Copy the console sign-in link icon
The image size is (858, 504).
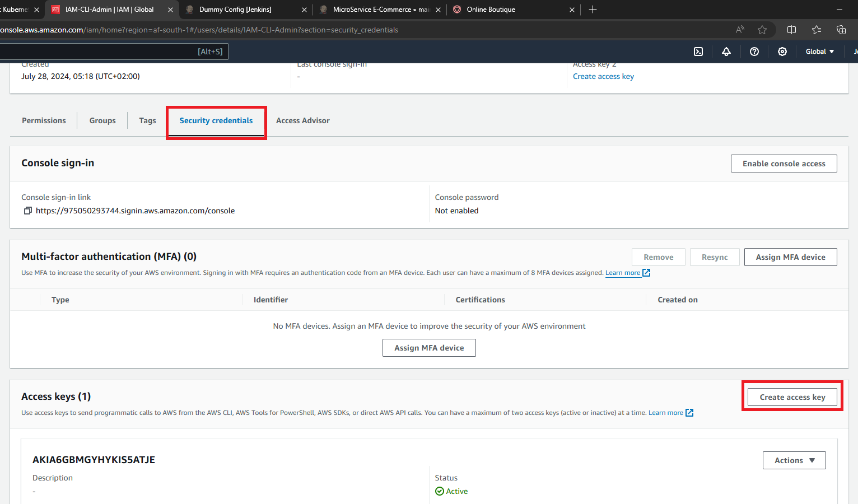(27, 211)
